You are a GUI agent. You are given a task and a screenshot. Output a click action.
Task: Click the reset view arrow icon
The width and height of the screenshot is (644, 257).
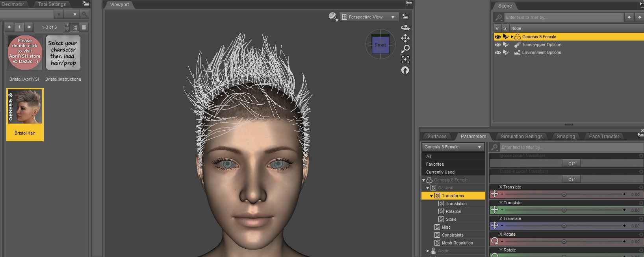405,70
